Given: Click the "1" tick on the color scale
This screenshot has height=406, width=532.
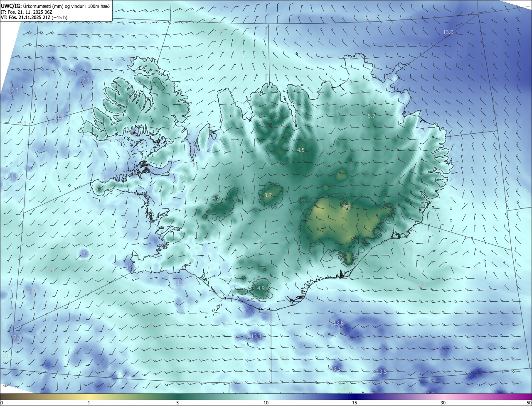Looking at the screenshot, I should 89,403.
